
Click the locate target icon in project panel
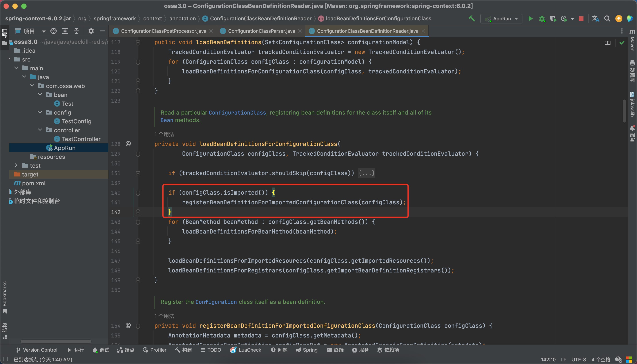click(x=54, y=31)
